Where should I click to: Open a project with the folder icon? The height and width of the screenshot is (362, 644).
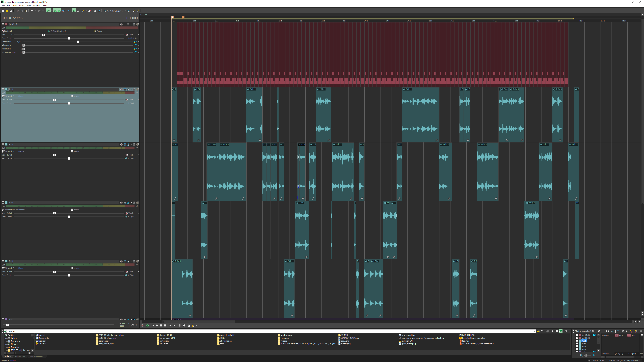point(7,11)
